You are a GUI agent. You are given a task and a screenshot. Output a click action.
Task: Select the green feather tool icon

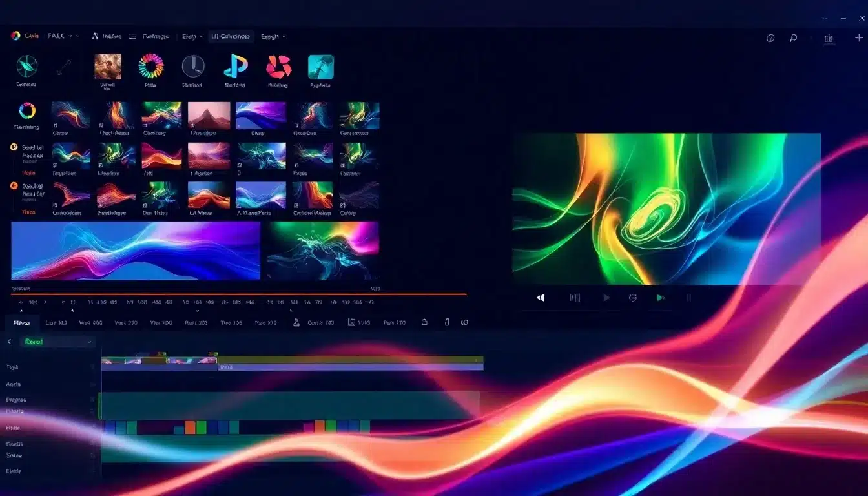pyautogui.click(x=26, y=68)
